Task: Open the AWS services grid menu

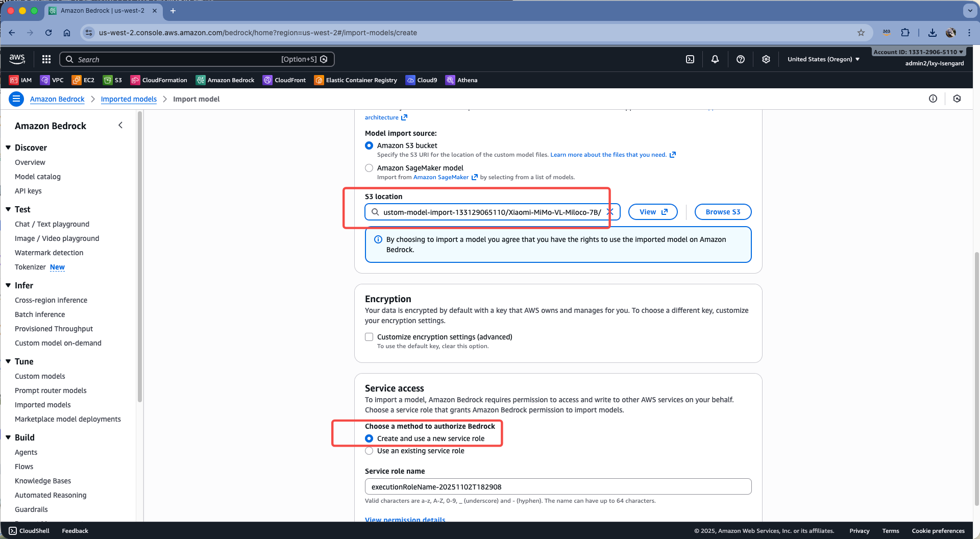Action: [46, 59]
